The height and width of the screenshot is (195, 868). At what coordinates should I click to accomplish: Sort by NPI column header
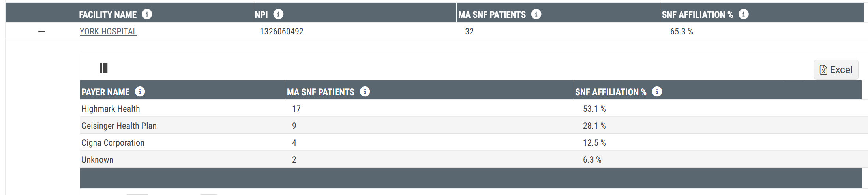point(261,15)
